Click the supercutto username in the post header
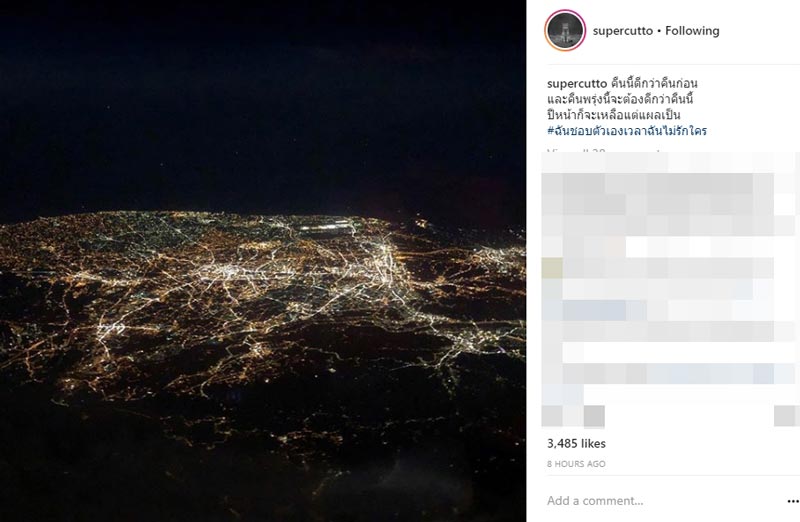 pyautogui.click(x=622, y=31)
